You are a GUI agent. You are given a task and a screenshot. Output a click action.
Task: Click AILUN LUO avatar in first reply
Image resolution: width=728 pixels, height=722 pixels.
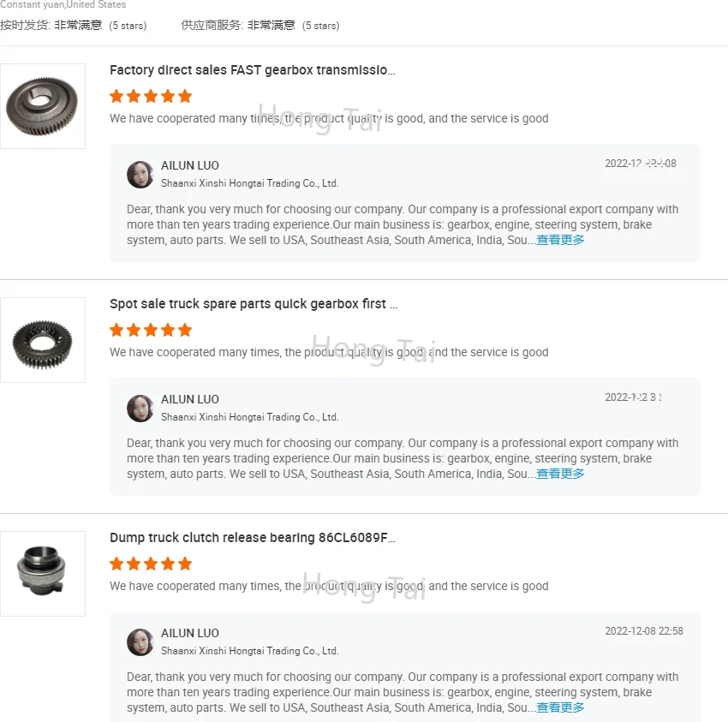tap(140, 174)
